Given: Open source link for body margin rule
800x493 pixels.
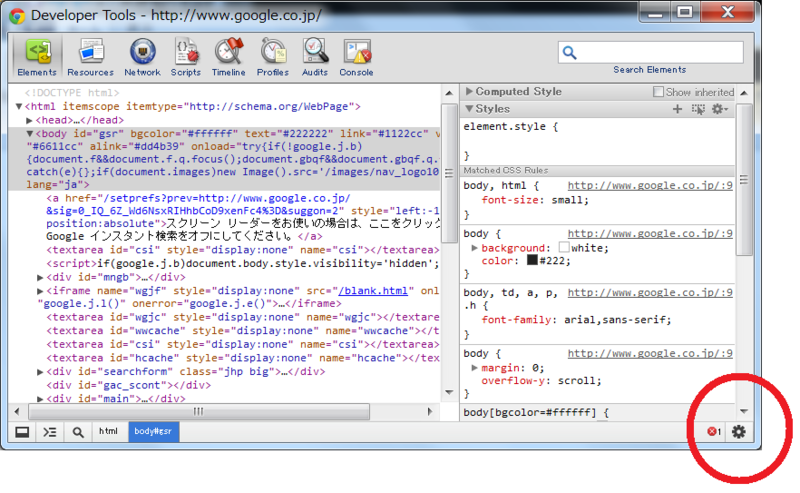Looking at the screenshot, I should coord(650,354).
